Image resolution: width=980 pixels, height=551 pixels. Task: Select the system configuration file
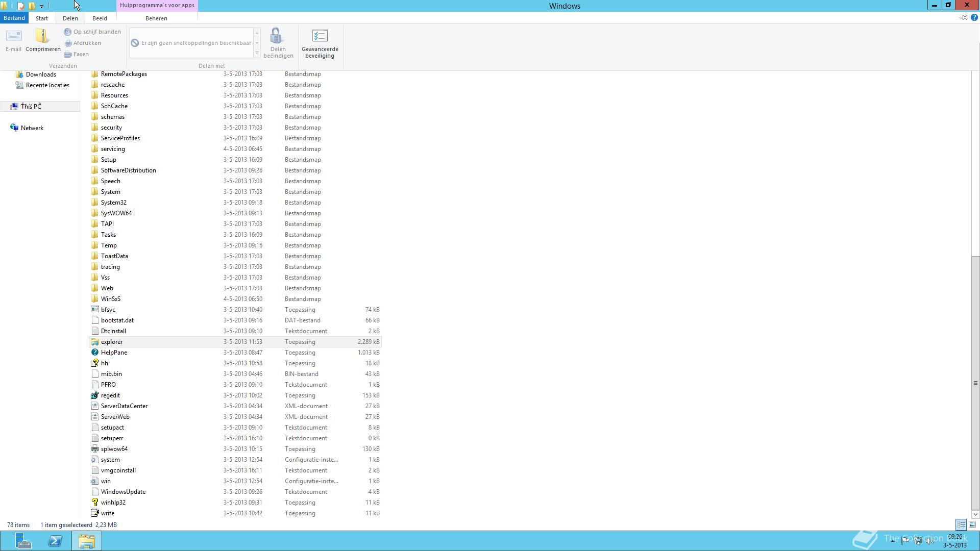tap(235, 460)
